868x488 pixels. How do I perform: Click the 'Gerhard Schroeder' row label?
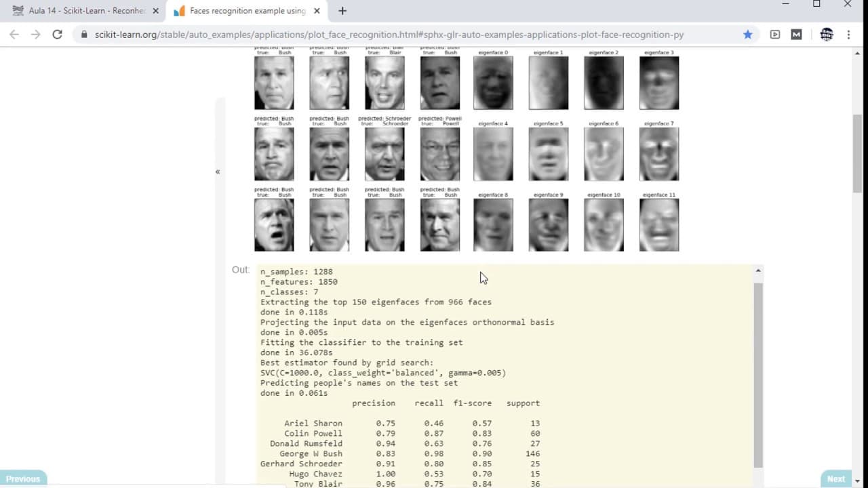(301, 464)
